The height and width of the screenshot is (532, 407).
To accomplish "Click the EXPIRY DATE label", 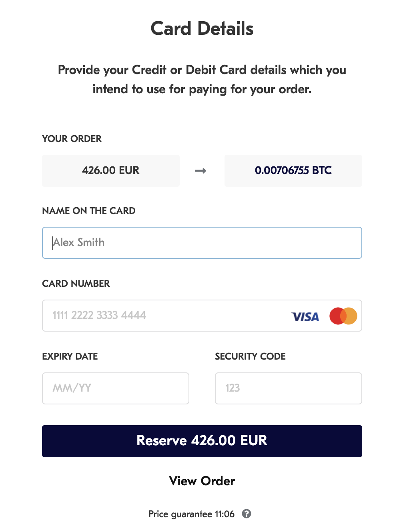I will [x=70, y=356].
